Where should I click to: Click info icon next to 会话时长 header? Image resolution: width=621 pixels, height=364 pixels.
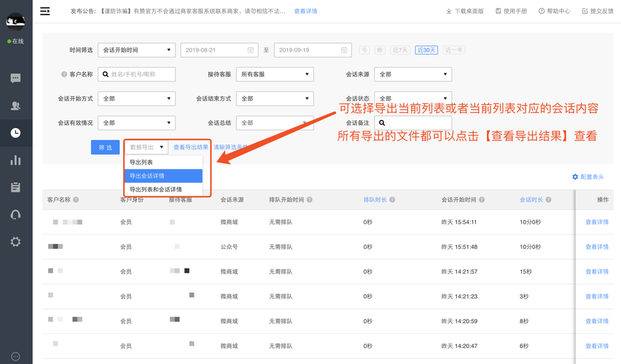[x=549, y=199]
